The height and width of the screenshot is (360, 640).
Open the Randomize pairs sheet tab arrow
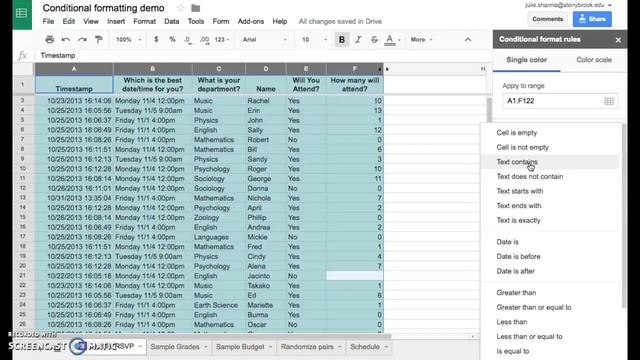tap(340, 347)
